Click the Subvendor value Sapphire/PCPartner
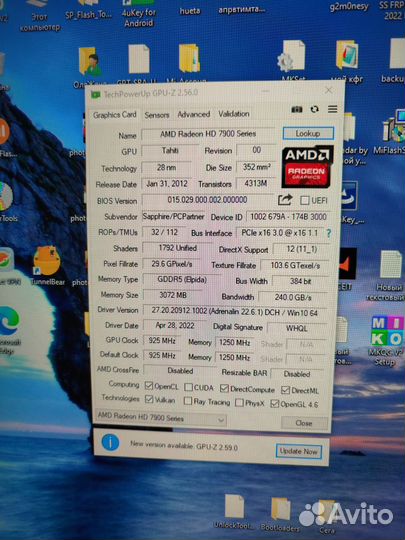Viewport: 405px width, 540px height. [173, 216]
